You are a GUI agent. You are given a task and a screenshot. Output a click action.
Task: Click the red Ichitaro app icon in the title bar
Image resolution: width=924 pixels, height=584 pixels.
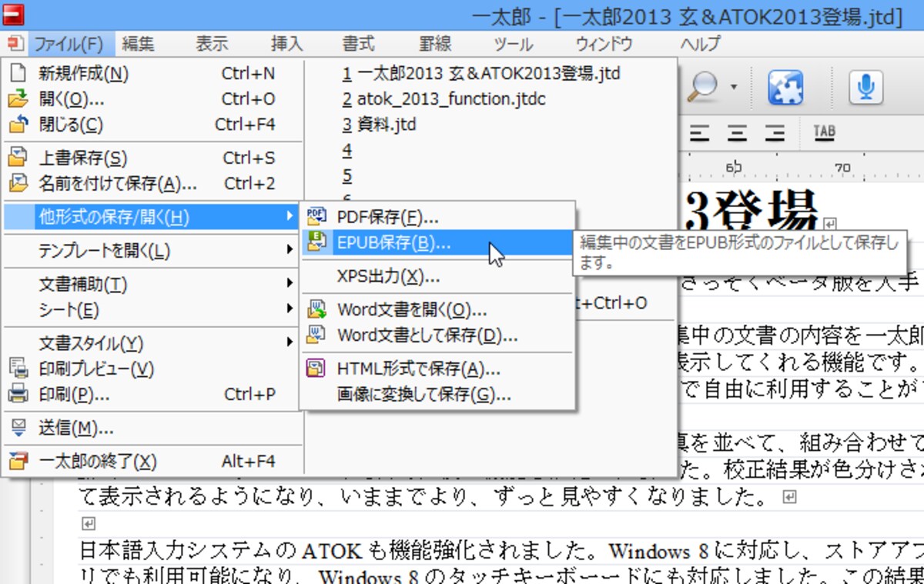pos(13,15)
